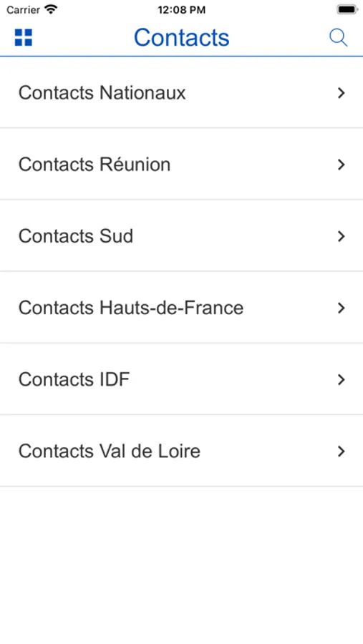Tap the battery indicator icon

347,9
